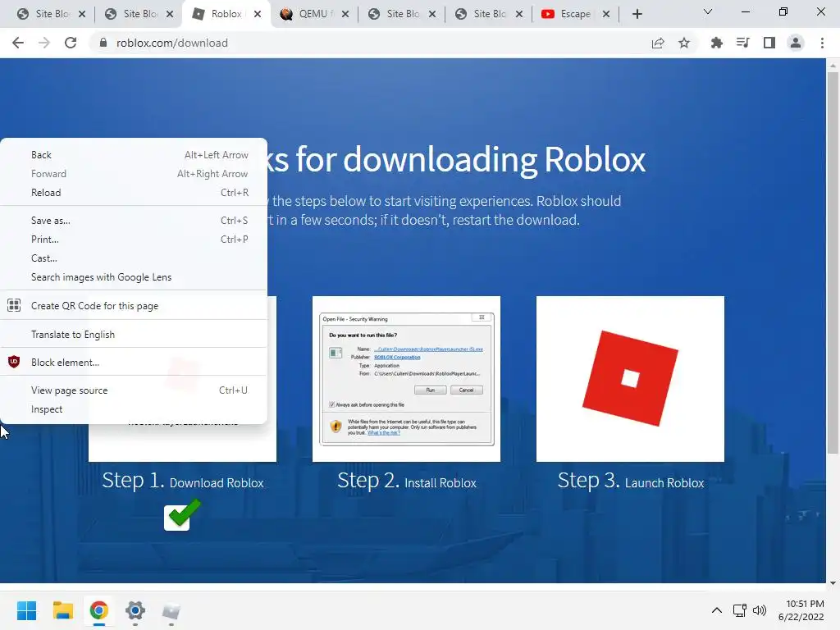Go back using the browser back arrow
This screenshot has height=630, width=840.
click(x=18, y=43)
